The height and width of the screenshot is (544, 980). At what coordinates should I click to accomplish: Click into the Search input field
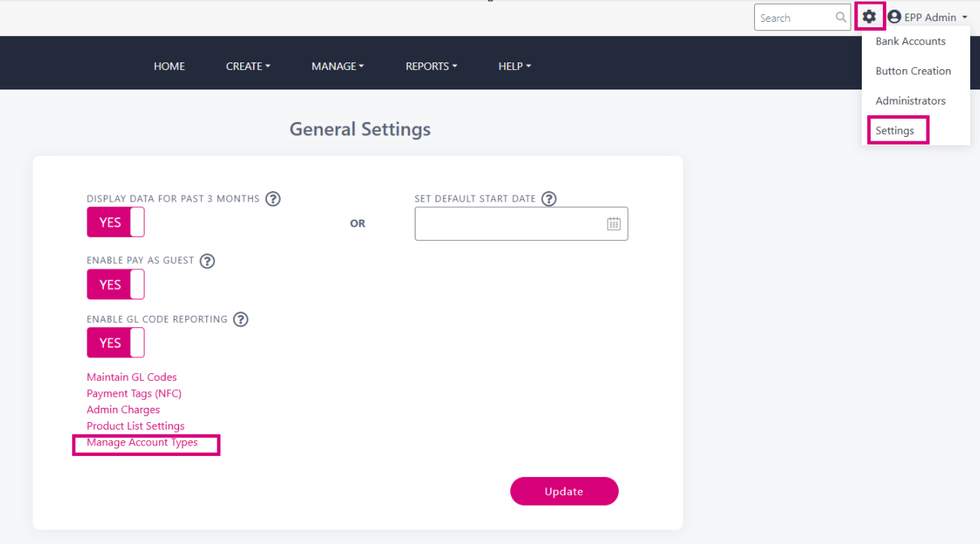tap(802, 17)
